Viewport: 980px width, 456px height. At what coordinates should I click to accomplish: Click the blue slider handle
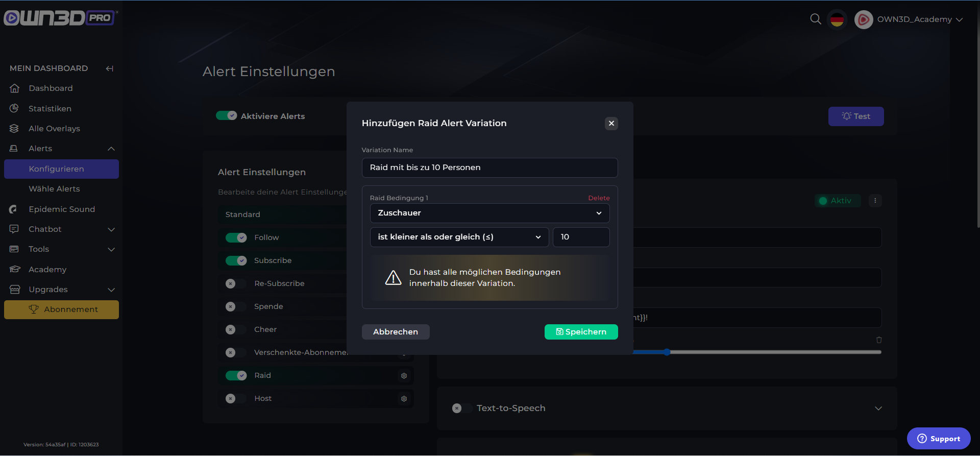(x=667, y=352)
